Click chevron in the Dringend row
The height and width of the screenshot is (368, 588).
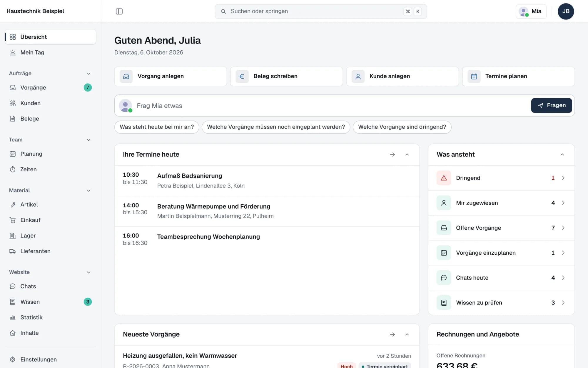tap(563, 178)
